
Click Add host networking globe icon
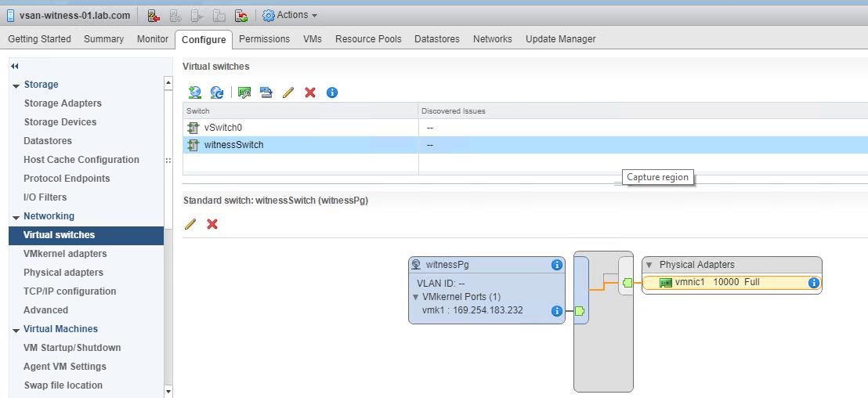pos(194,92)
